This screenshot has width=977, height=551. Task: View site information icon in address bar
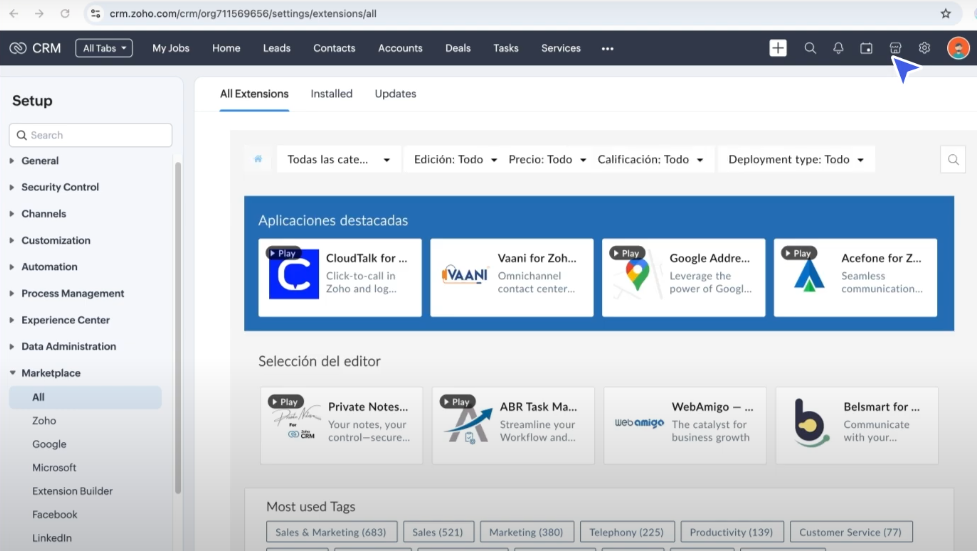coord(95,13)
